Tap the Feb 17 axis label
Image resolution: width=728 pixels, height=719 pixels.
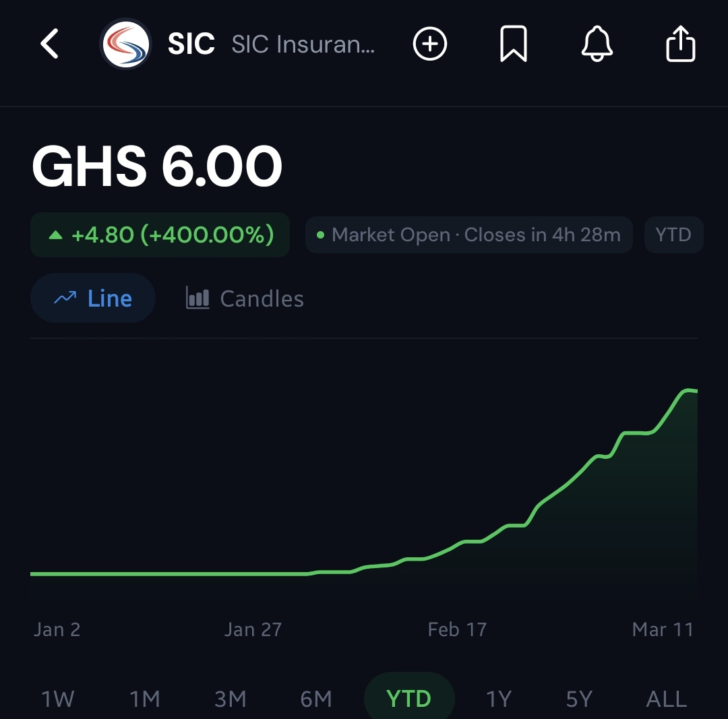point(457,630)
